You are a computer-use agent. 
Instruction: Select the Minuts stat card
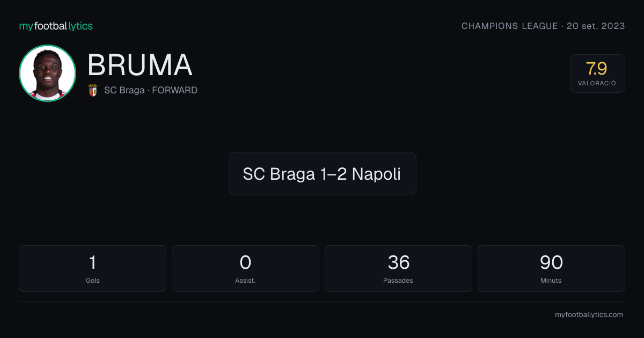[x=551, y=268]
